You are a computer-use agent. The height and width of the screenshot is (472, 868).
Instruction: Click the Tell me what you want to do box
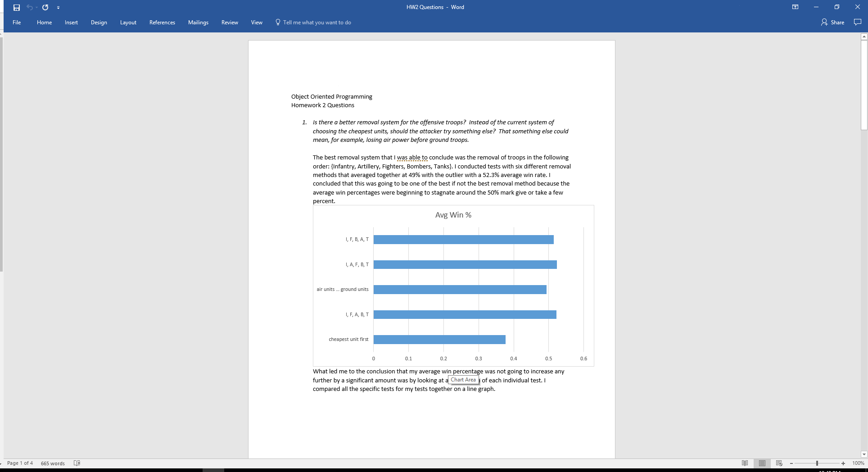coord(317,23)
